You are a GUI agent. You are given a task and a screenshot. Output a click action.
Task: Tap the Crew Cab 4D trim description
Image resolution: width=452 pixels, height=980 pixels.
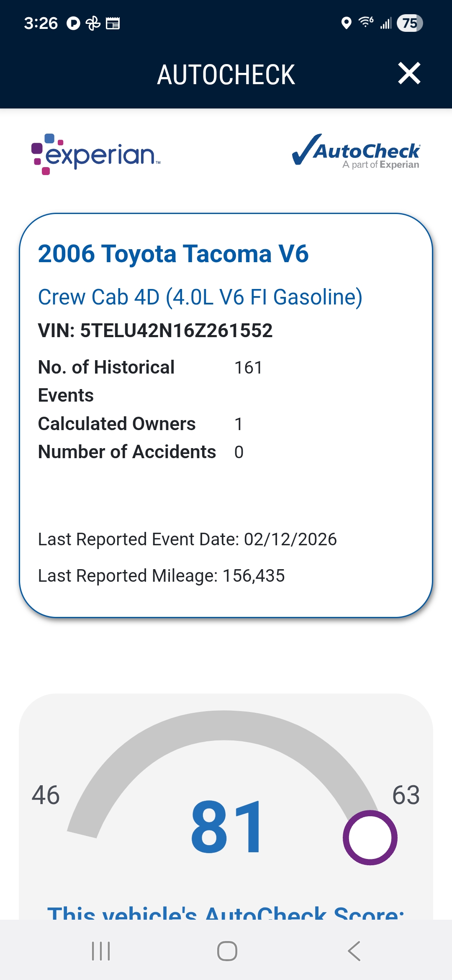(x=200, y=297)
